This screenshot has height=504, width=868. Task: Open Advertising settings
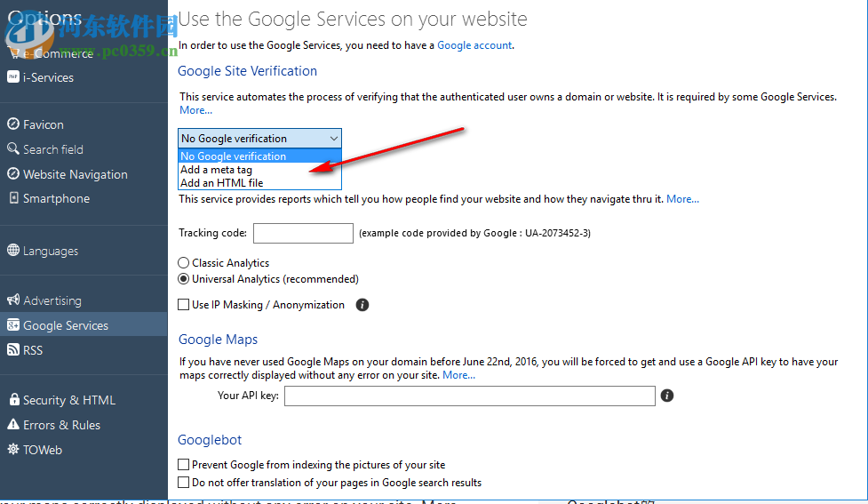52,300
